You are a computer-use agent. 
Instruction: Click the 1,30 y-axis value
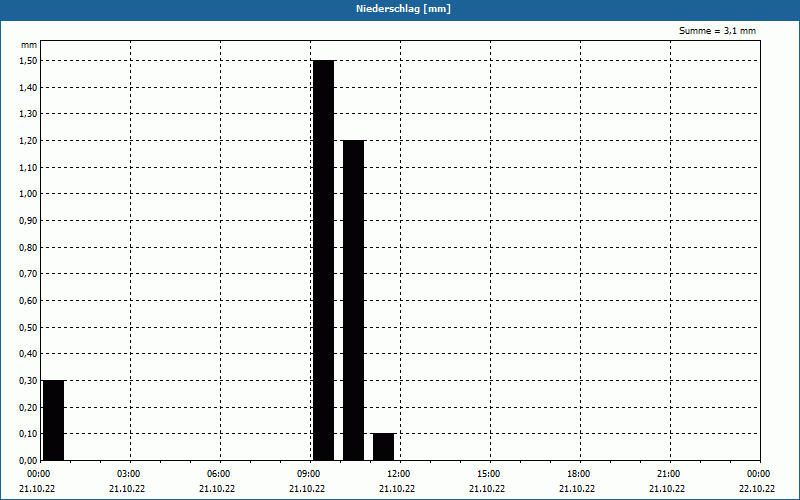click(x=28, y=114)
